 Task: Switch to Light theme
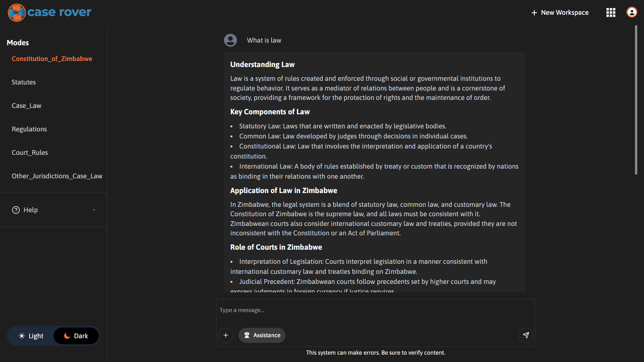(x=31, y=336)
